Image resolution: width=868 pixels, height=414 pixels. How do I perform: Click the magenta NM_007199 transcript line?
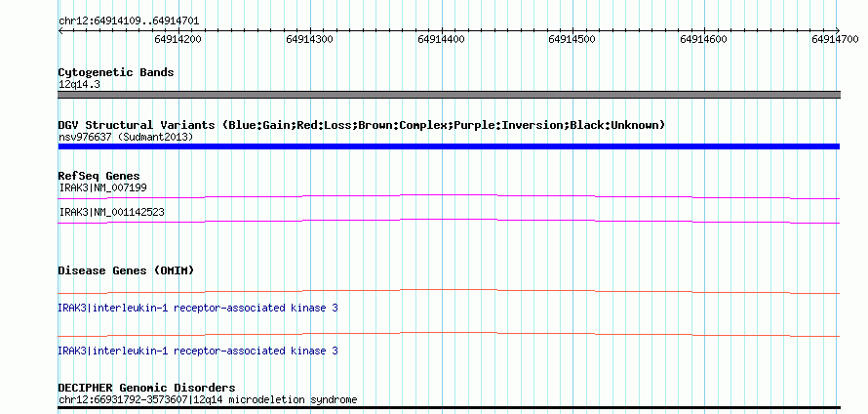[449, 196]
